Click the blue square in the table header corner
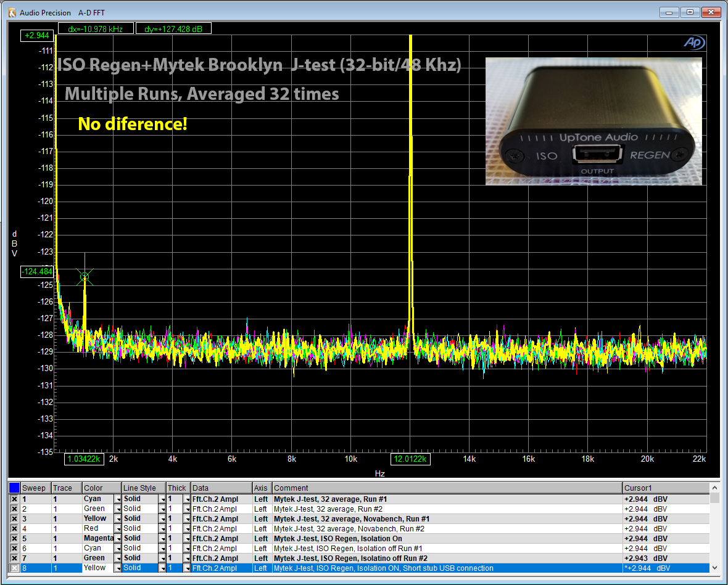 (14, 488)
